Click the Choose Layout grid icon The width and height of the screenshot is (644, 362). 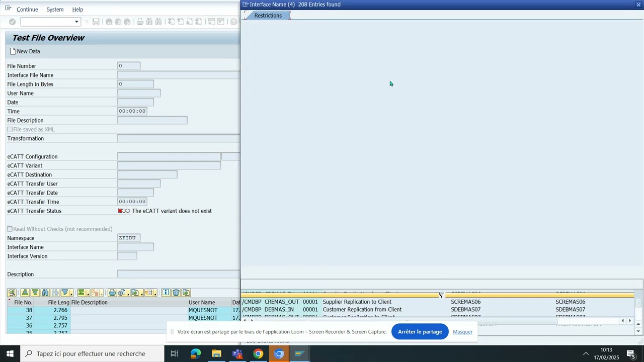point(149,293)
